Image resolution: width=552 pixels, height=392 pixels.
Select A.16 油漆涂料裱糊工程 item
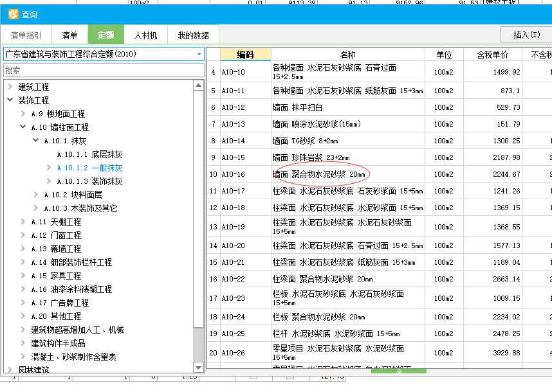click(71, 289)
